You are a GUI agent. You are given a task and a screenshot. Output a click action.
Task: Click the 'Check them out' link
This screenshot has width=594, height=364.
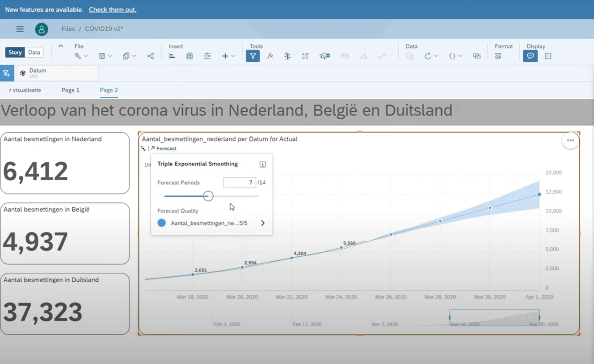point(113,9)
